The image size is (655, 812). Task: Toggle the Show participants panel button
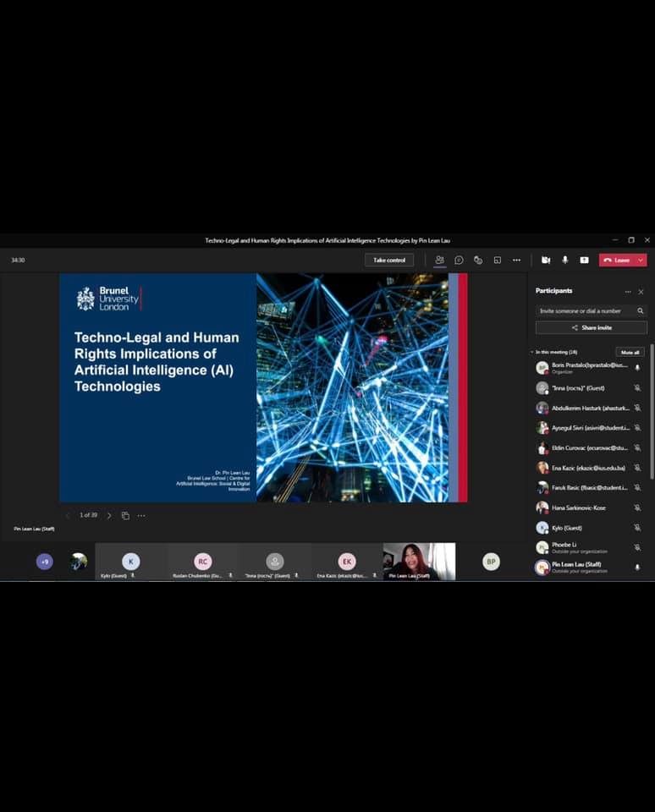click(439, 261)
